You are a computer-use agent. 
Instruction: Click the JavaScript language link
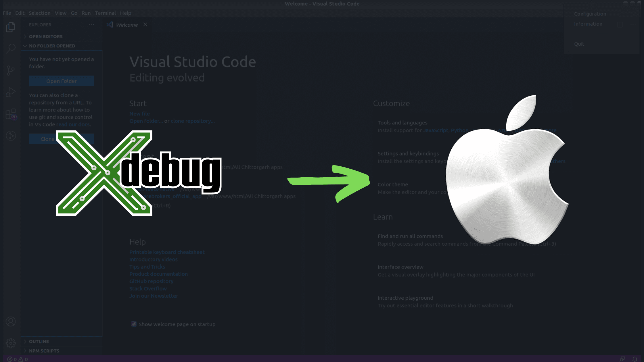[x=436, y=130]
